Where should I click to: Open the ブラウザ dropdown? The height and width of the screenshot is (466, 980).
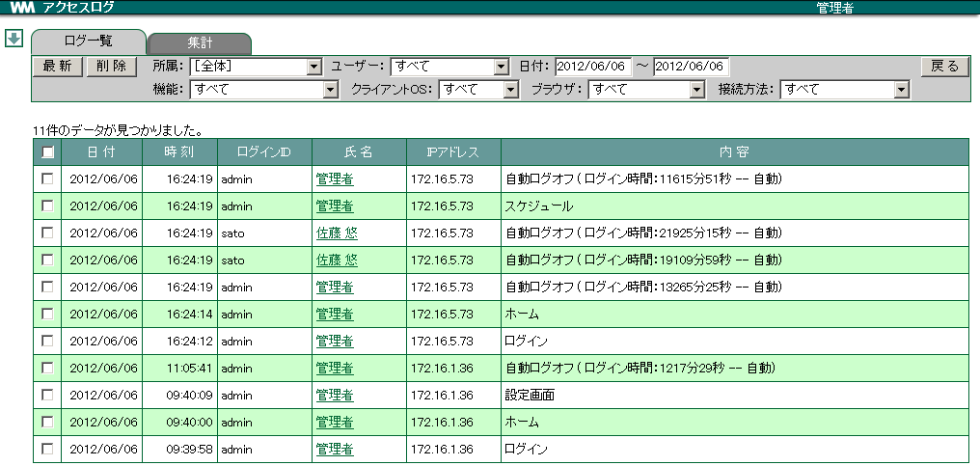[x=646, y=90]
